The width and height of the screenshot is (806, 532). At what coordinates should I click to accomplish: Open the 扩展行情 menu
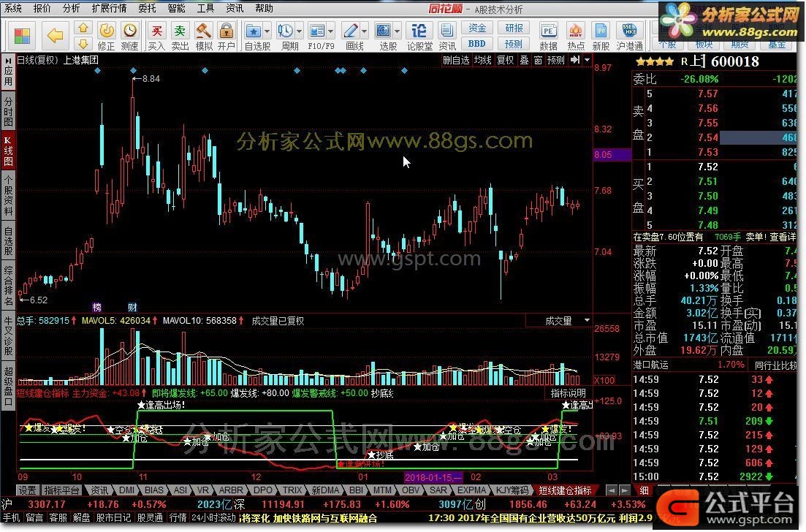pyautogui.click(x=110, y=8)
